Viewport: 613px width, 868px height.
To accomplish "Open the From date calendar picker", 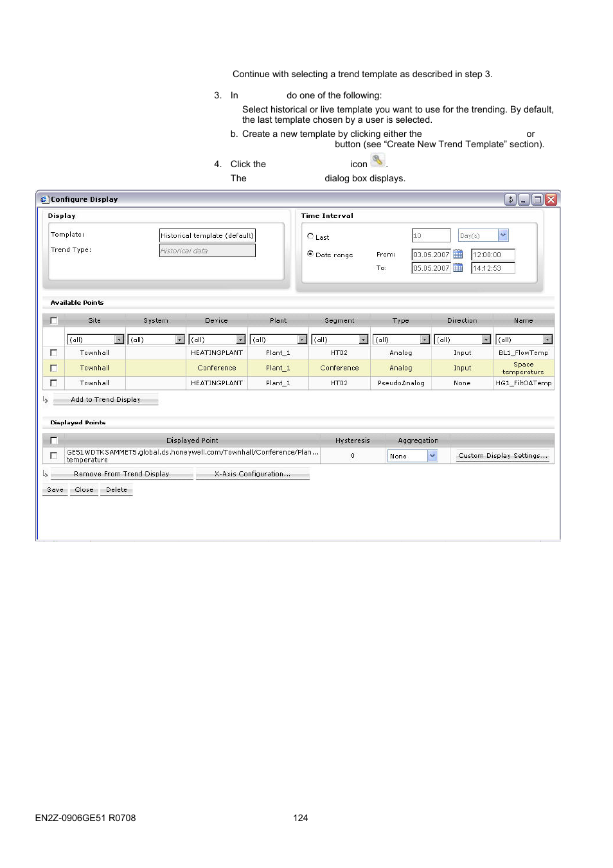I will (458, 254).
